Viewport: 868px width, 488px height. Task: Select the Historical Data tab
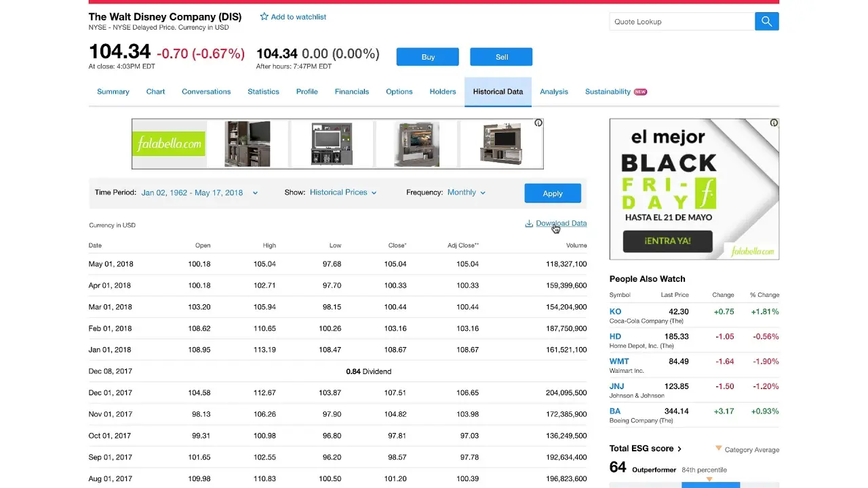tap(498, 91)
